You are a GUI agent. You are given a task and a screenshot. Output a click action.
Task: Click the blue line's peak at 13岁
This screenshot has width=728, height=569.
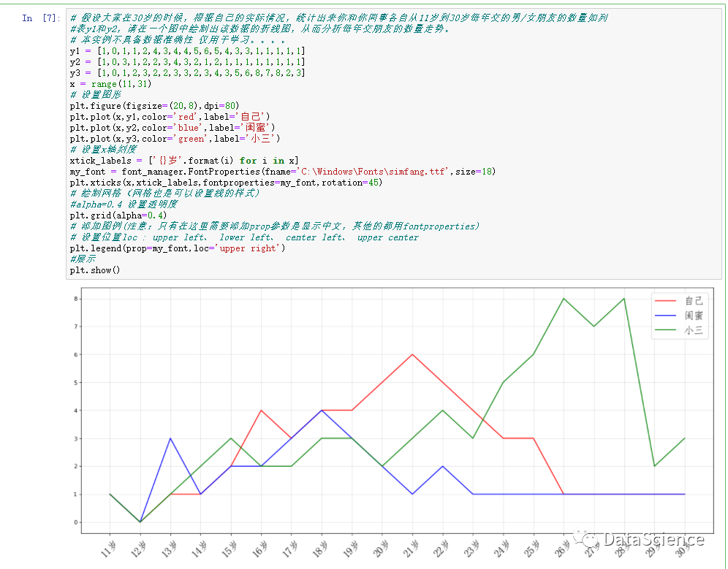(170, 438)
